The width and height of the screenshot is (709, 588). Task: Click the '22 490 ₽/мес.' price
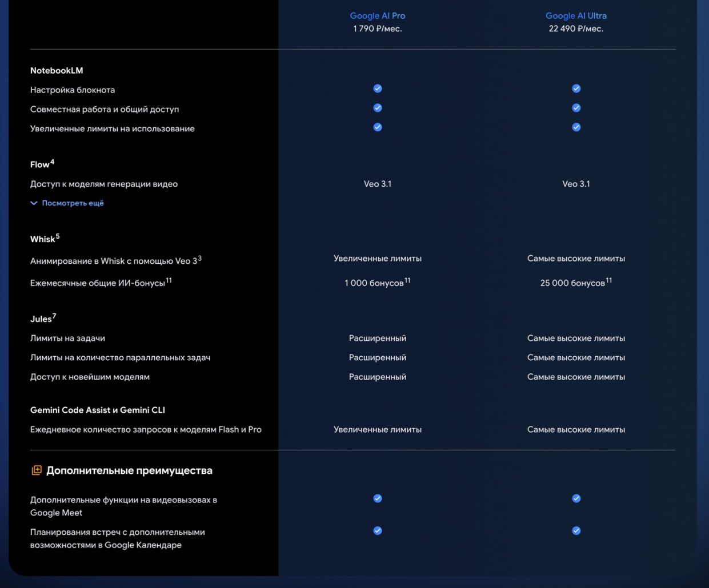576,29
